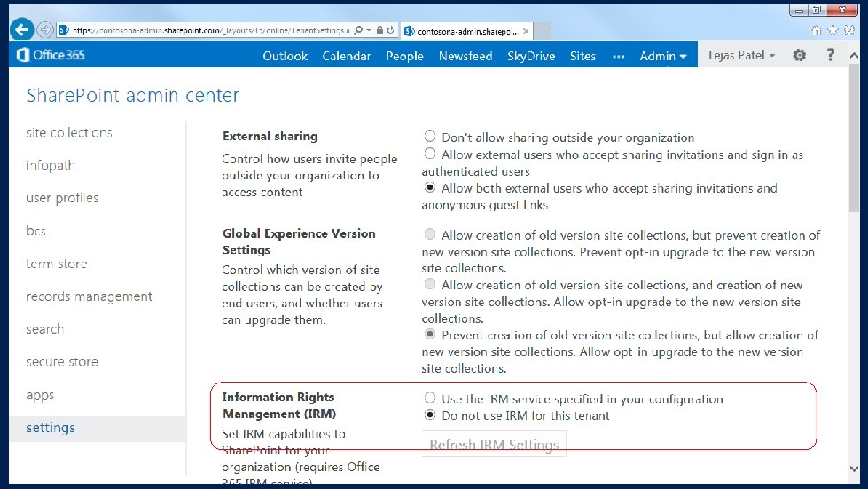Open user profiles in left navigation
The height and width of the screenshot is (489, 868).
[x=62, y=198]
